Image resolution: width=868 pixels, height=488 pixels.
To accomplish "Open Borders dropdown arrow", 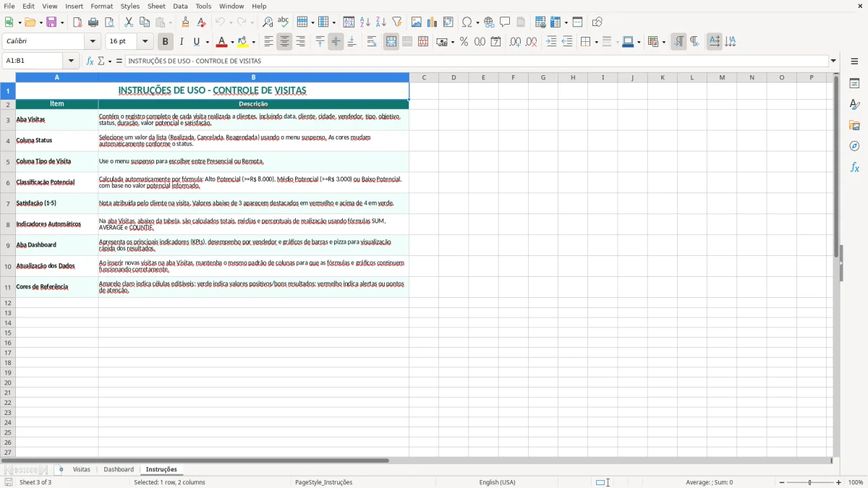I will pyautogui.click(x=596, y=42).
